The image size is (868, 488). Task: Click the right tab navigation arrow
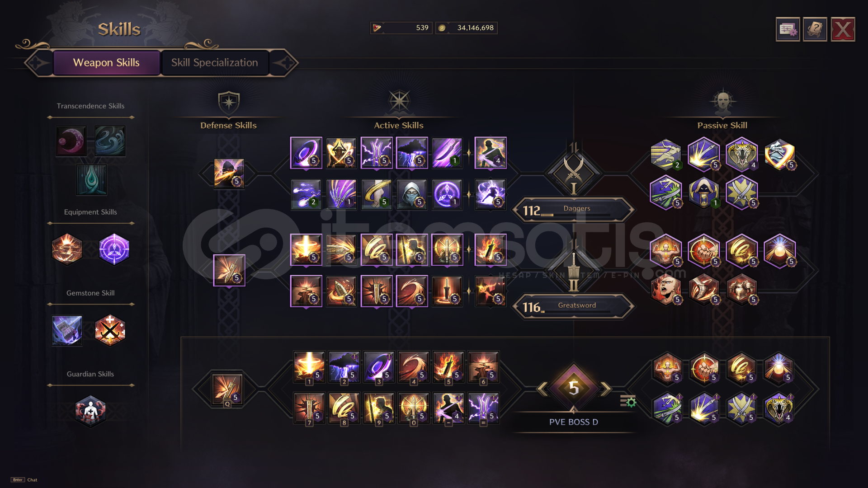tap(285, 63)
